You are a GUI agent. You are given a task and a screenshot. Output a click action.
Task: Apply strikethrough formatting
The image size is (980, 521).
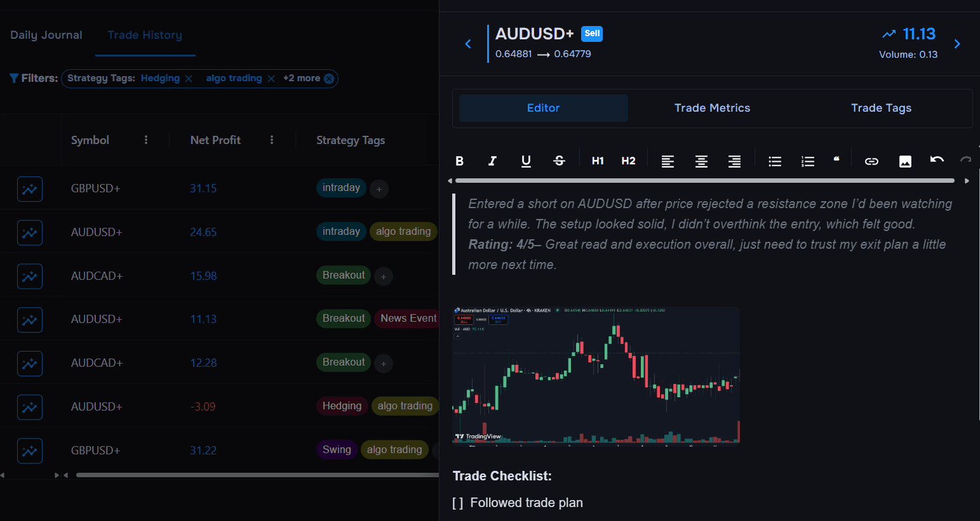tap(559, 161)
